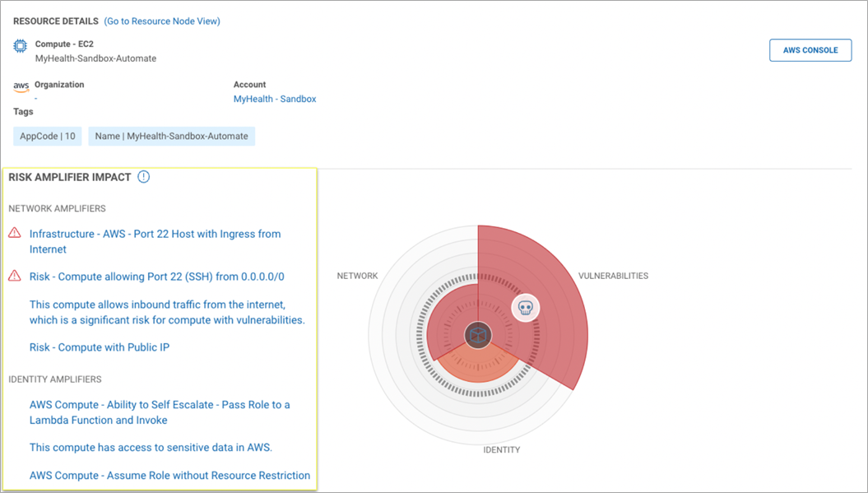Click the cube resource icon at chart center
The height and width of the screenshot is (493, 868).
click(478, 335)
